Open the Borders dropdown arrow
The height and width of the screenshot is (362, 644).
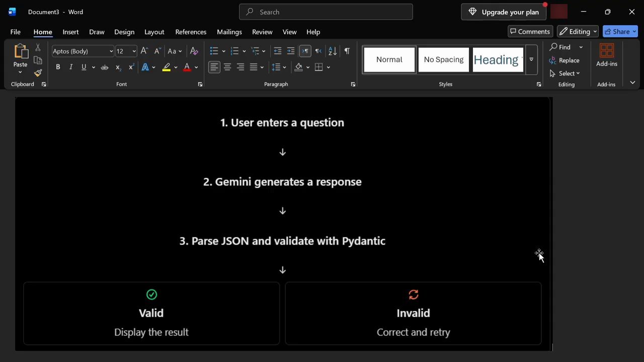(329, 67)
